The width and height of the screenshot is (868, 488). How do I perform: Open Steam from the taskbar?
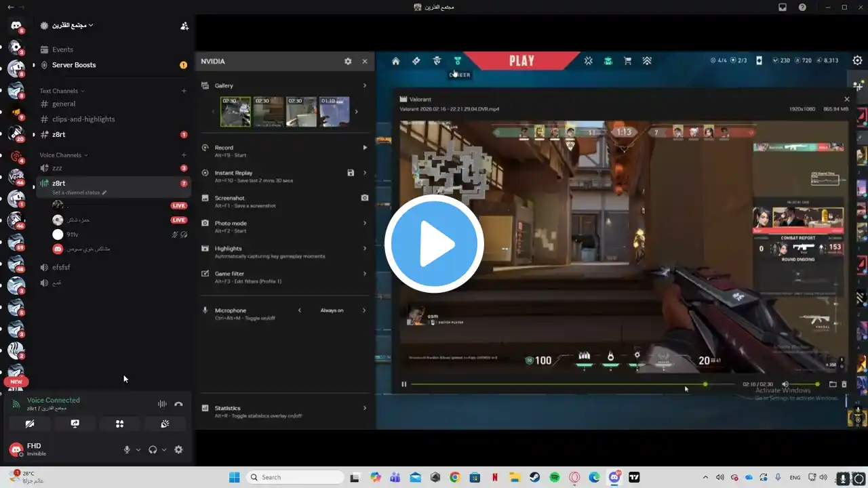point(534,477)
